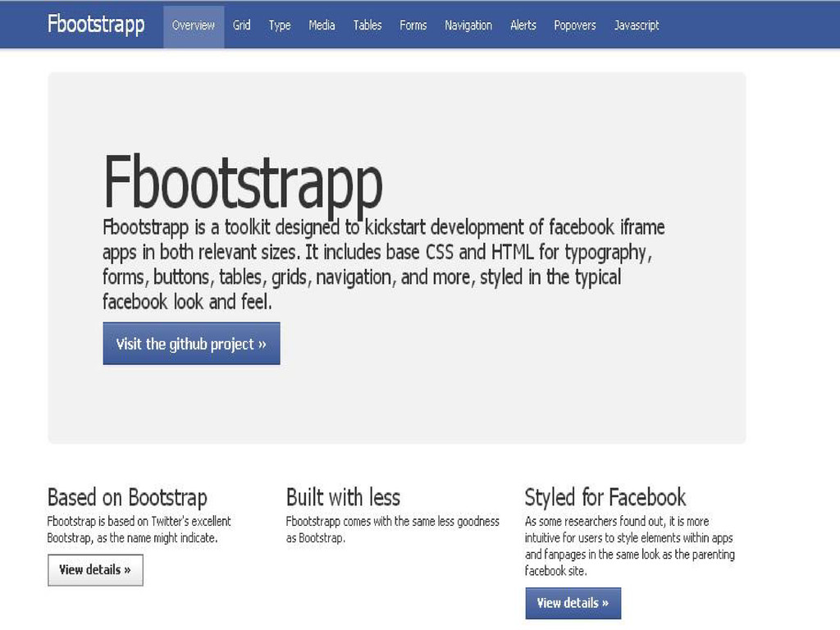Open the Tables nav link
The width and height of the screenshot is (840, 630).
point(367,25)
